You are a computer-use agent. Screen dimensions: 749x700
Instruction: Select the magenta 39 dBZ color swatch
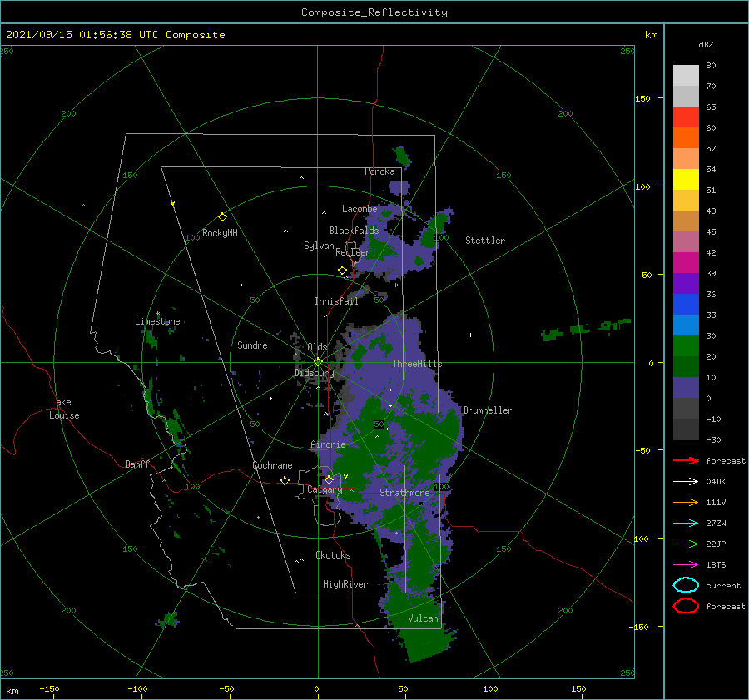point(686,263)
